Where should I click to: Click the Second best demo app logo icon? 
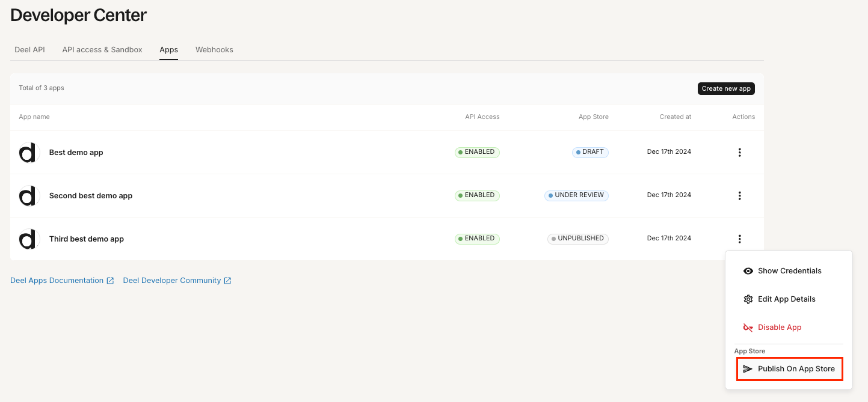[x=29, y=196]
